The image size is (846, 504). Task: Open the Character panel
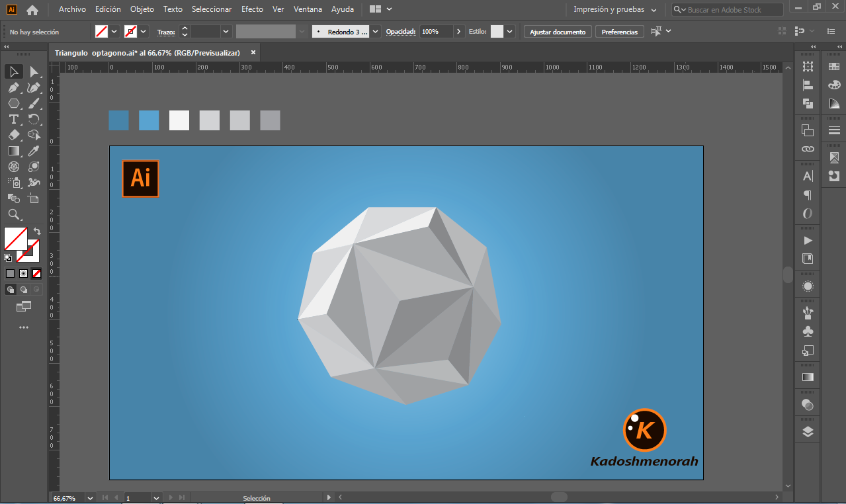808,177
